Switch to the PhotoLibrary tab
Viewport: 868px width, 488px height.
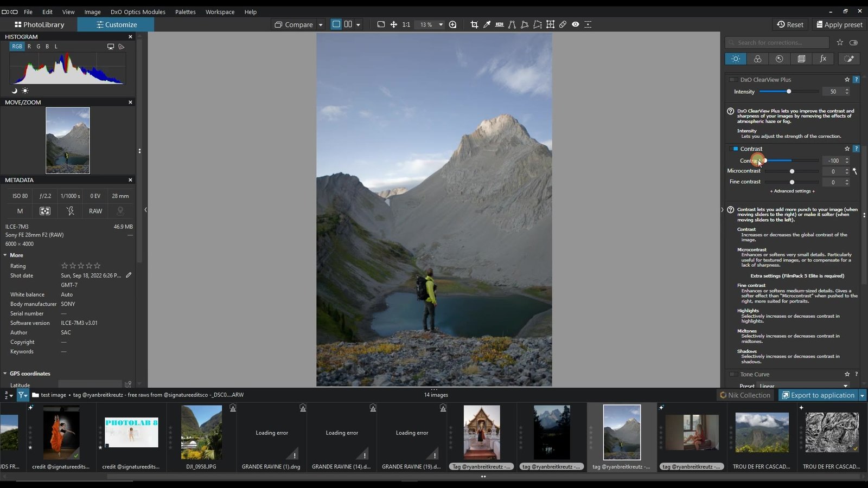(39, 24)
